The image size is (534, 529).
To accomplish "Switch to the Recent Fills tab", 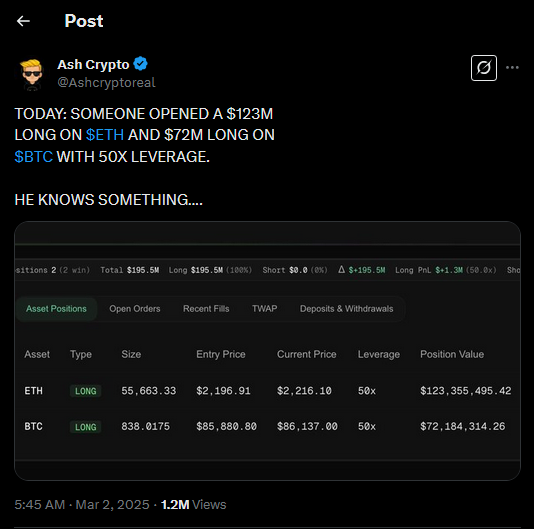I will tap(206, 309).
